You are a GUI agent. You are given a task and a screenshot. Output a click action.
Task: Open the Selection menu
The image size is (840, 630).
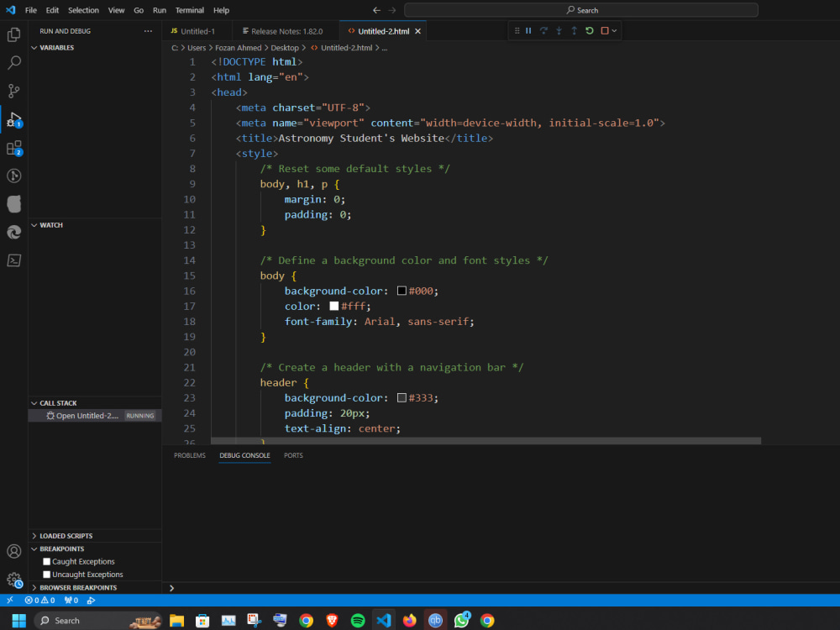pyautogui.click(x=83, y=10)
